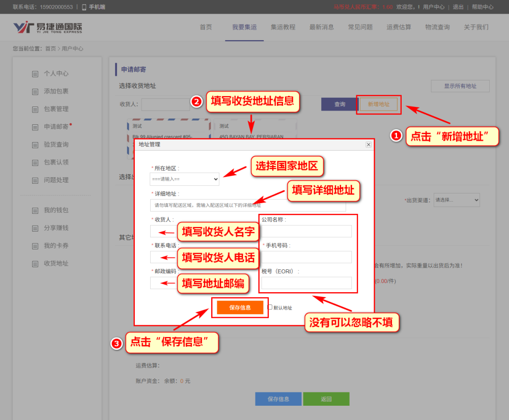This screenshot has height=420, width=509.
Task: Click the 显示所有地址 button
Action: (460, 86)
